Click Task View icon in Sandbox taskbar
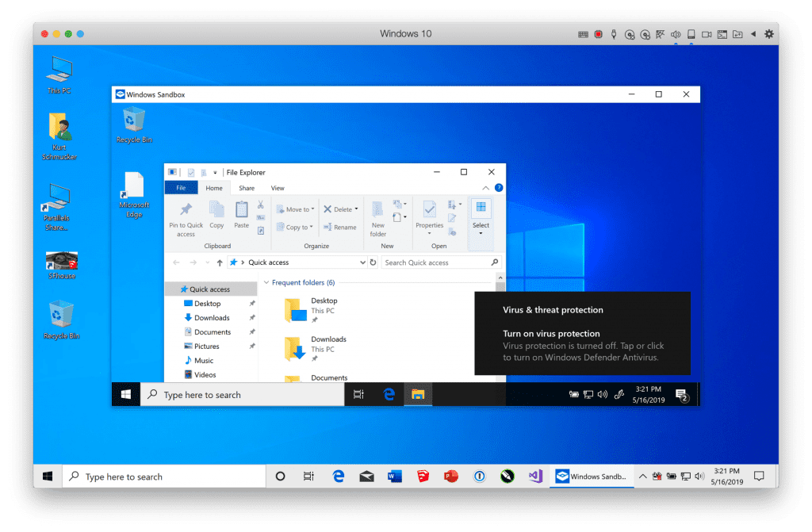 coord(358,394)
